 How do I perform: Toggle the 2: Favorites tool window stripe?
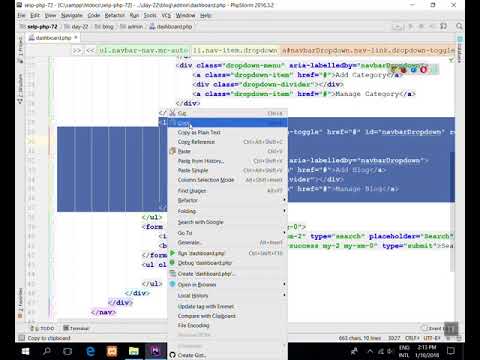(20, 303)
